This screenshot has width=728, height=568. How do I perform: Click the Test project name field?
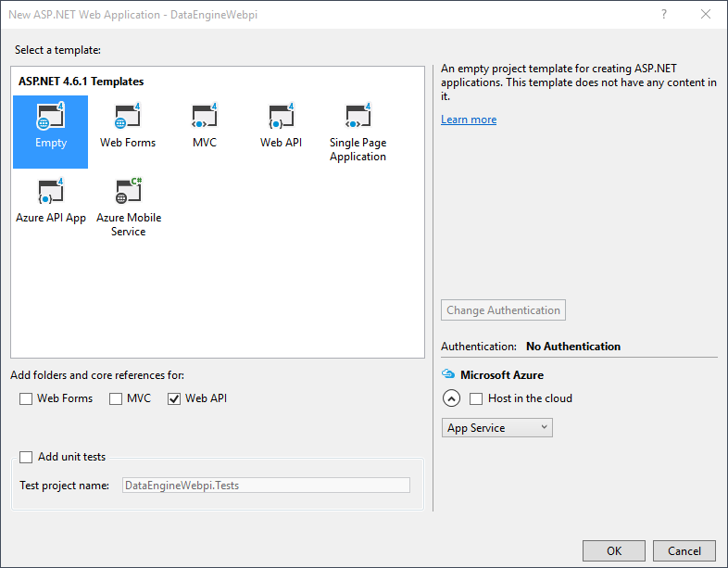coord(266,485)
